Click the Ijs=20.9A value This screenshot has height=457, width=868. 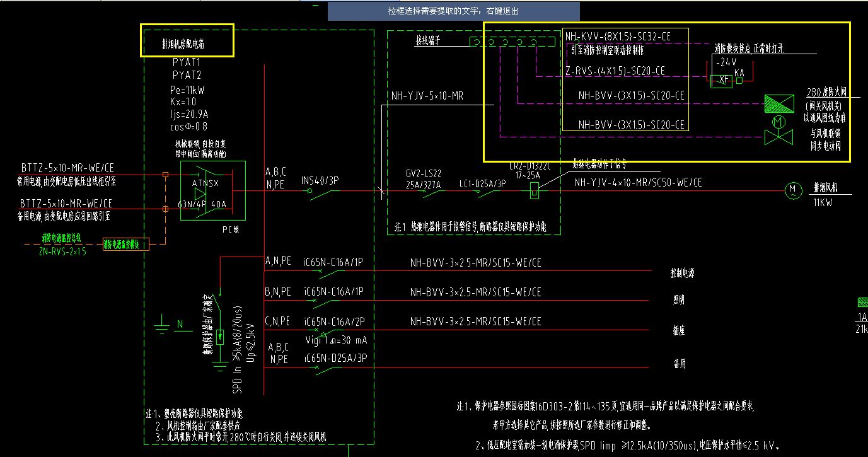click(189, 114)
